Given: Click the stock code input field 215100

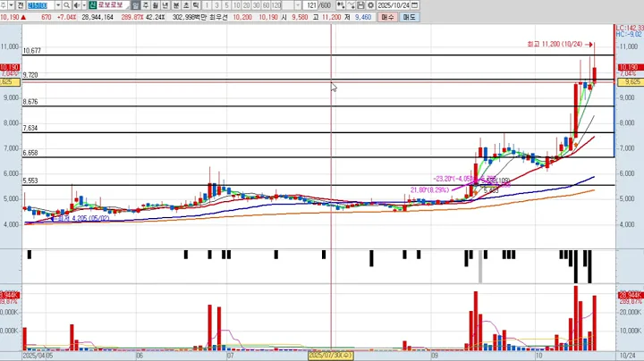Looking at the screenshot, I should pos(40,5).
